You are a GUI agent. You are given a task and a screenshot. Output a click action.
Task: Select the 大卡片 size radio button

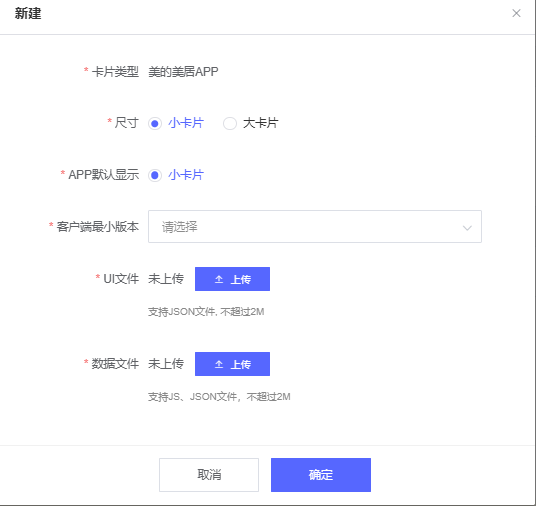pyautogui.click(x=230, y=123)
